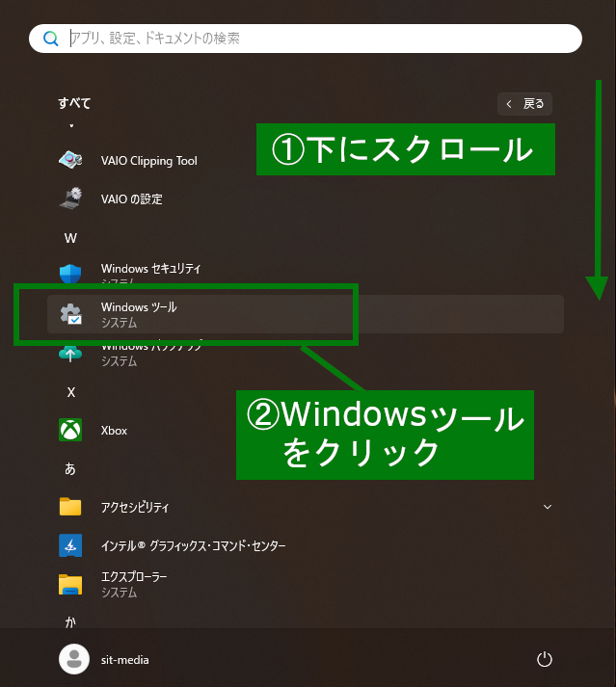The width and height of the screenshot is (616, 687).
Task: Click the sit-media user avatar
Action: click(74, 659)
